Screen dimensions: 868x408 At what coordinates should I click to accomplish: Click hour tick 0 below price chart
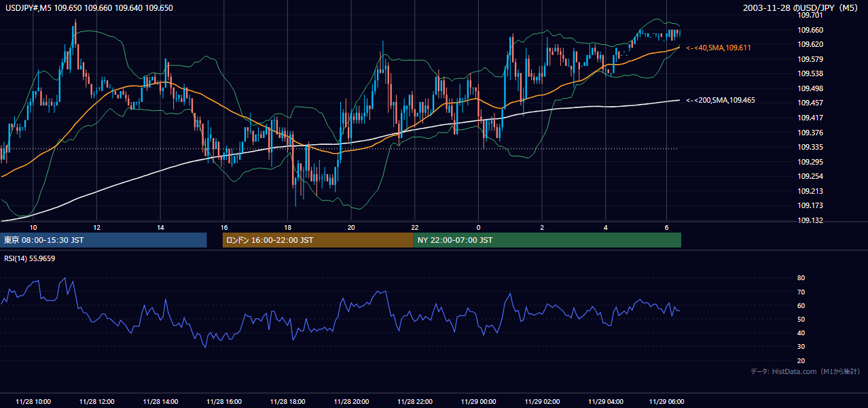click(478, 227)
